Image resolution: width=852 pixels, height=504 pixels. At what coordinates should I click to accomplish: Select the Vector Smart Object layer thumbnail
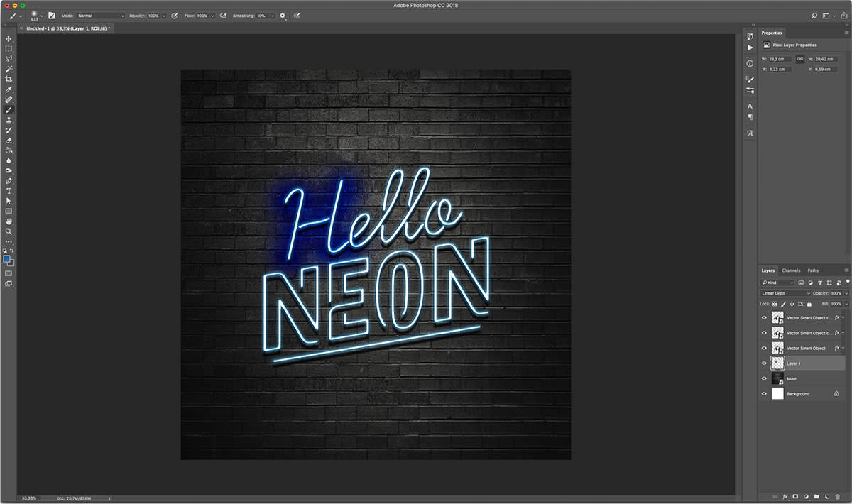(x=777, y=348)
